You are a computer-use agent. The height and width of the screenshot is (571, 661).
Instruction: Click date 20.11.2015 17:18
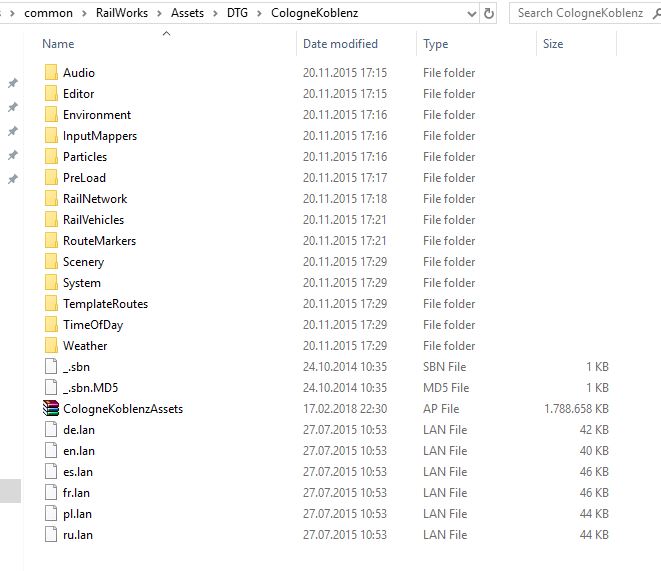(x=345, y=198)
